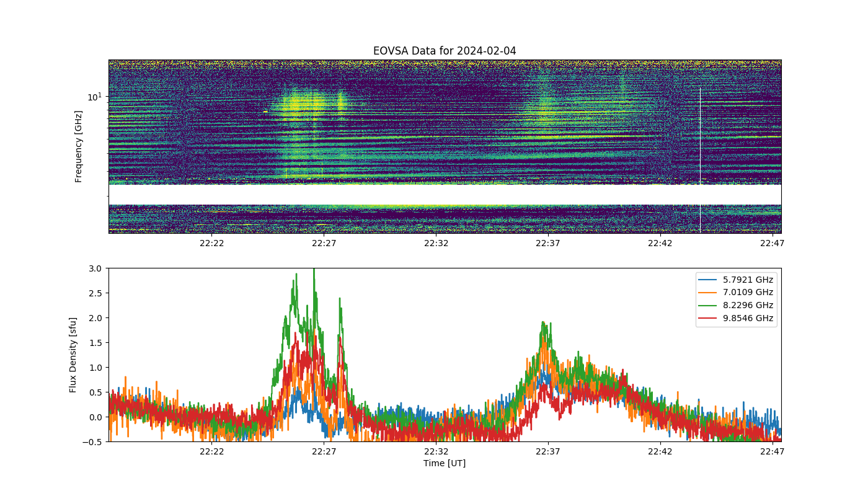Click the Flux Density [sfu] axis label
This screenshot has width=868, height=496.
click(x=73, y=355)
